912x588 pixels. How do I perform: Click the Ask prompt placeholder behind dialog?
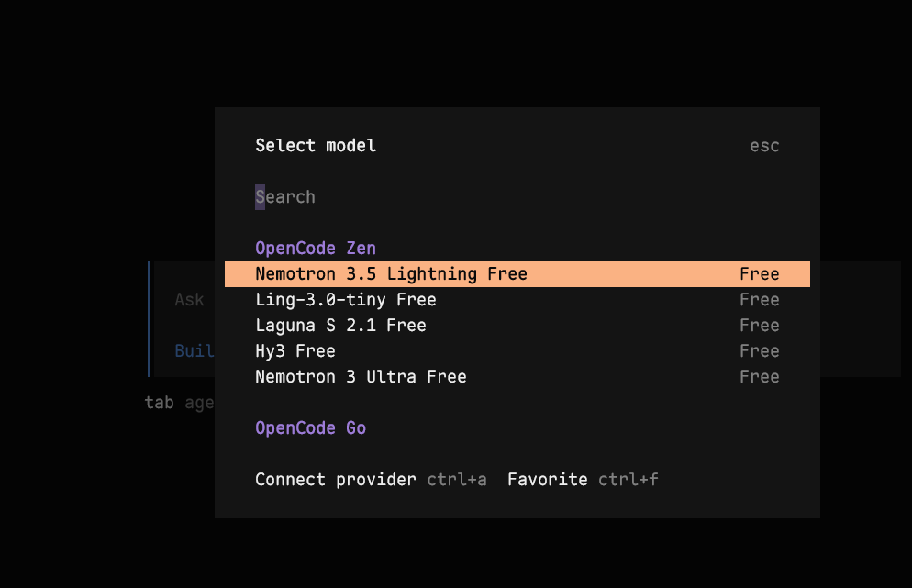tap(189, 300)
